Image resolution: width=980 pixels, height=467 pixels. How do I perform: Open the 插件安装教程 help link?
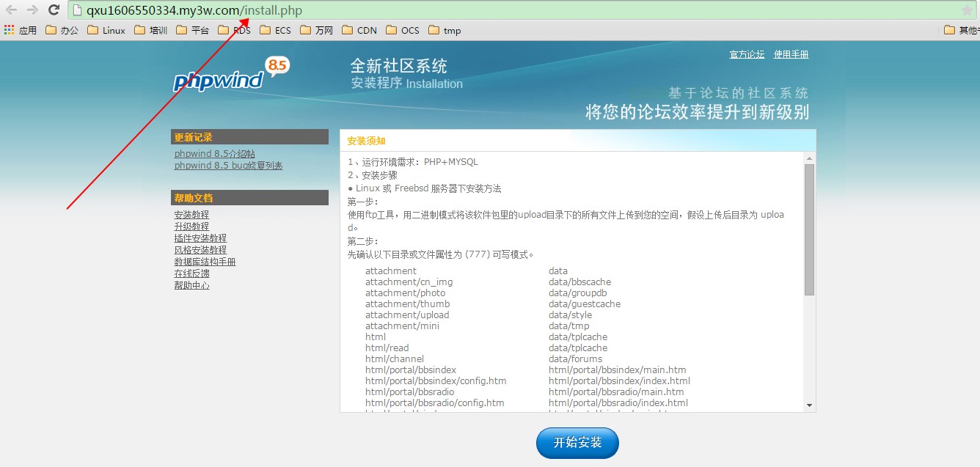point(200,238)
